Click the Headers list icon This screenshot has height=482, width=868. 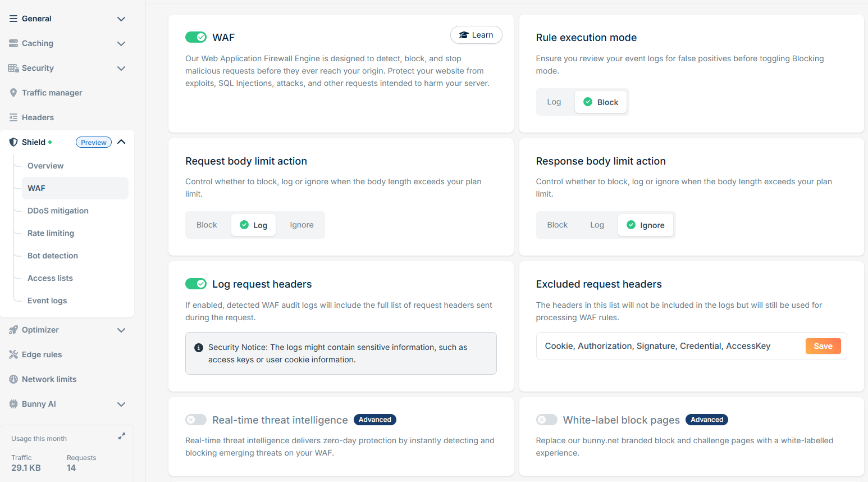coord(13,117)
